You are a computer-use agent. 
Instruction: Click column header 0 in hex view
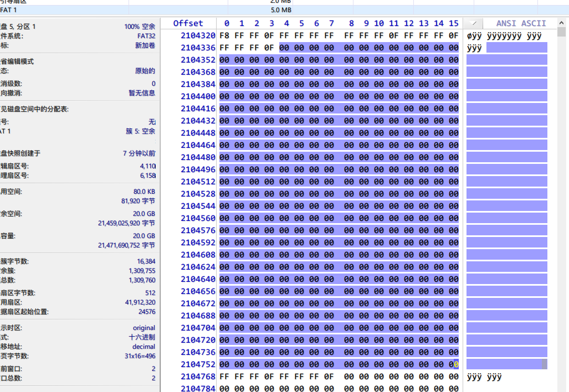[x=227, y=23]
